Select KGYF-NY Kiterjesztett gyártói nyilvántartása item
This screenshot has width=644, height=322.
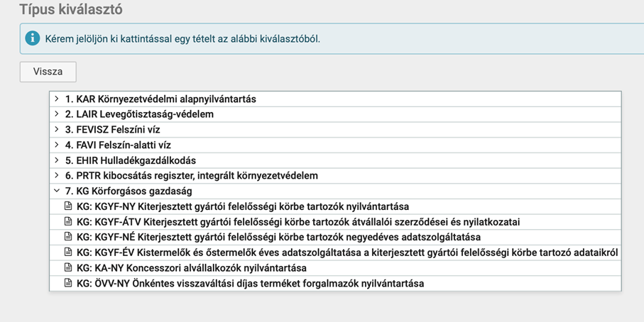coord(242,206)
